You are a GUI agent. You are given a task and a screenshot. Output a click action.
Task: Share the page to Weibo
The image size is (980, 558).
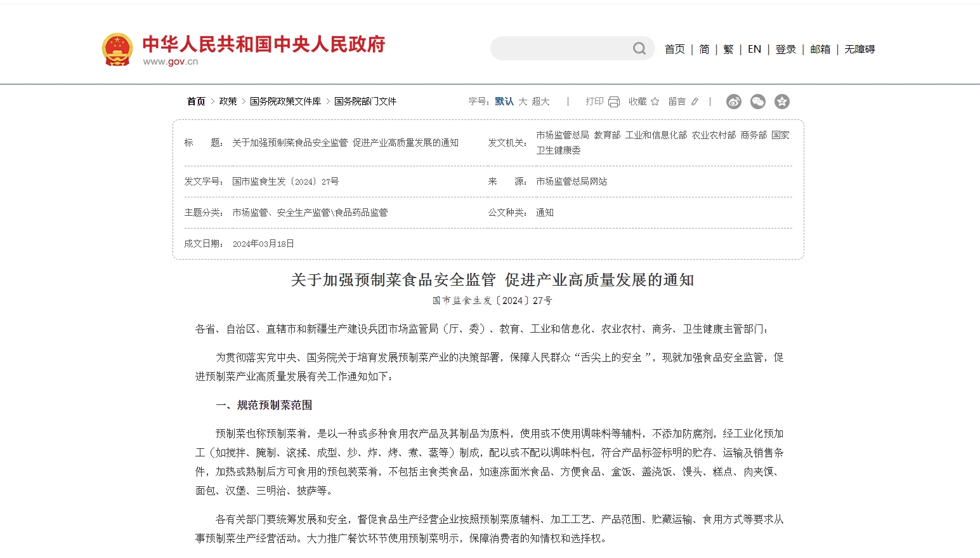coord(734,102)
